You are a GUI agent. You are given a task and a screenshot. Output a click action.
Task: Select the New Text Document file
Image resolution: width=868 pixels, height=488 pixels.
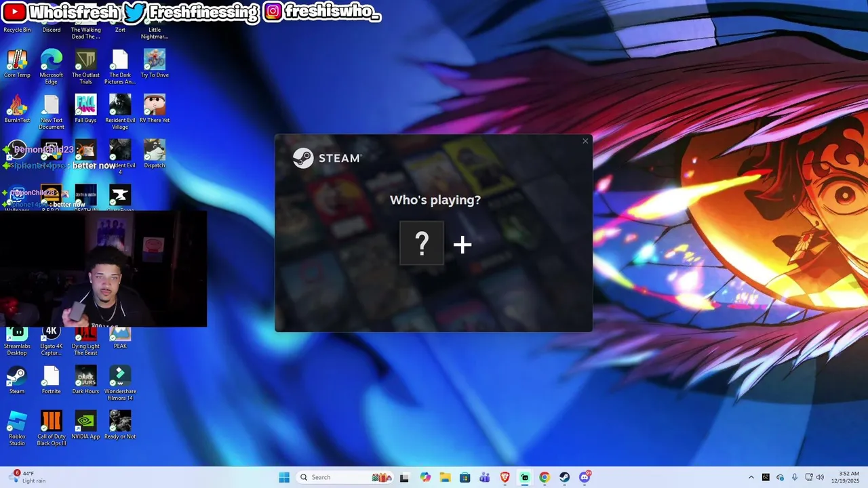[52, 112]
